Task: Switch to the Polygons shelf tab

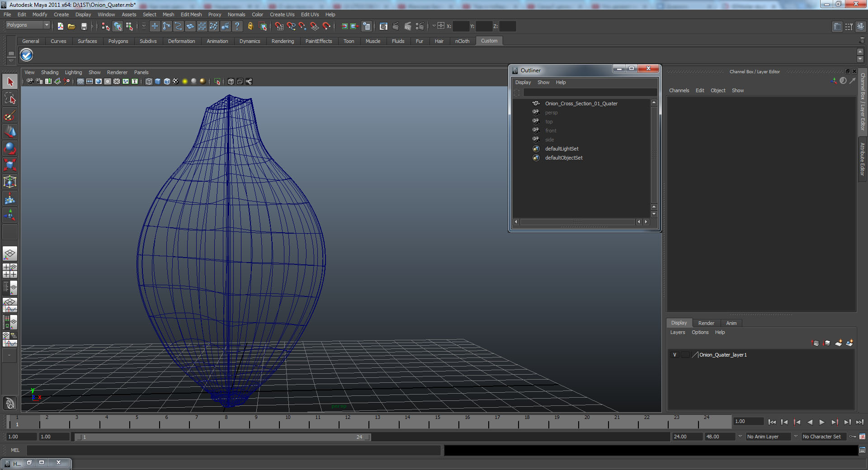Action: click(x=118, y=41)
